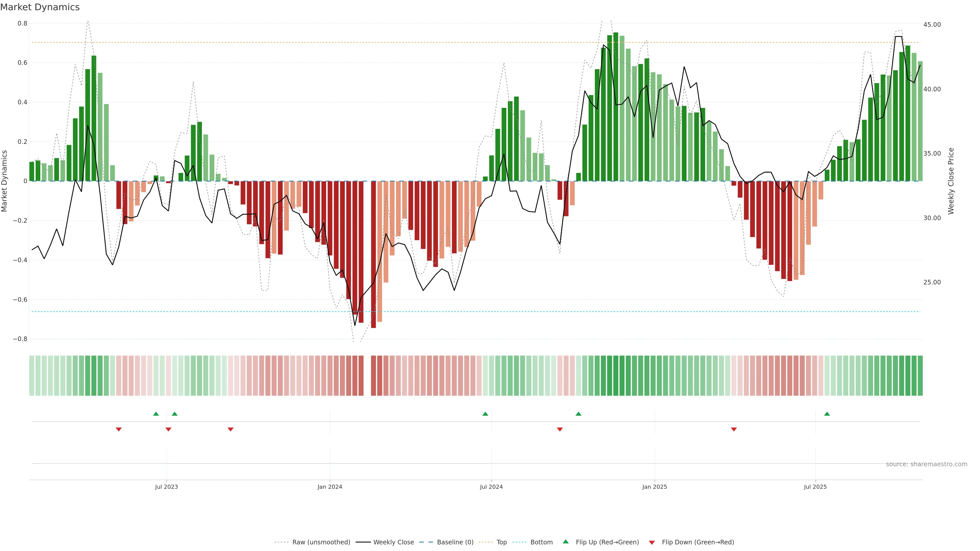This screenshot has width=980, height=551.
Task: Click the flip-up marker just after Jul 2025
Action: [x=827, y=414]
